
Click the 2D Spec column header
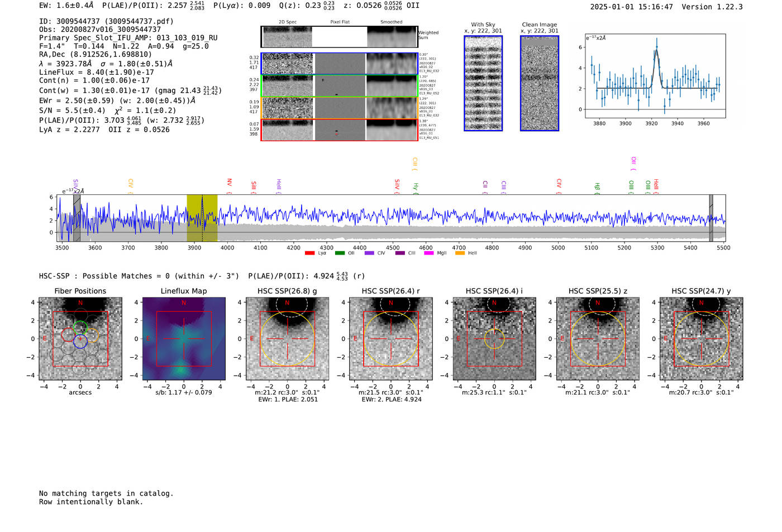pyautogui.click(x=288, y=22)
